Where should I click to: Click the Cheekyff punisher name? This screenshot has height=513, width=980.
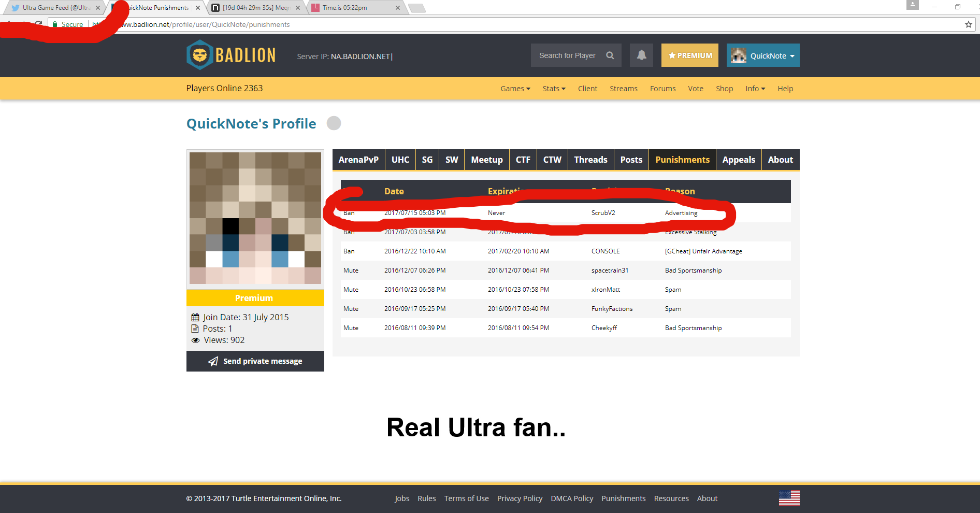pyautogui.click(x=604, y=328)
